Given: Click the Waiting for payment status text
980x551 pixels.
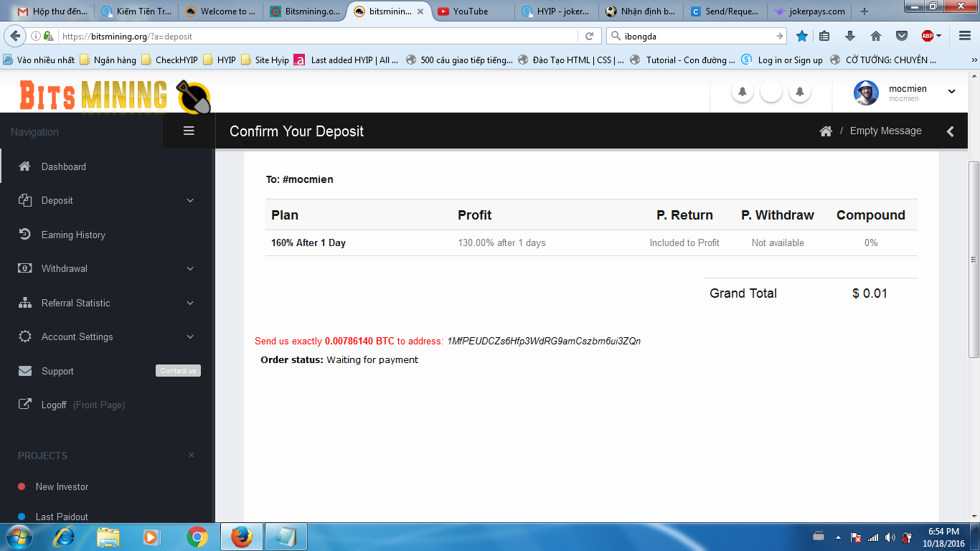Looking at the screenshot, I should pyautogui.click(x=372, y=359).
